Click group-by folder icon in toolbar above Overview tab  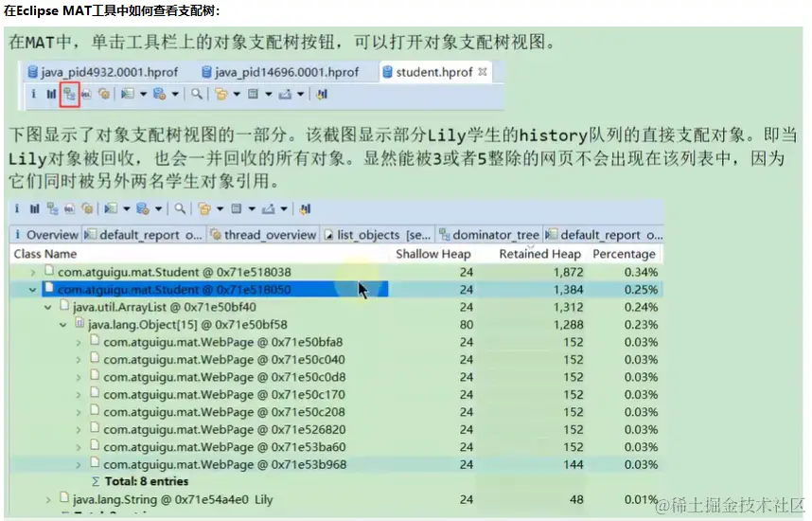[204, 209]
